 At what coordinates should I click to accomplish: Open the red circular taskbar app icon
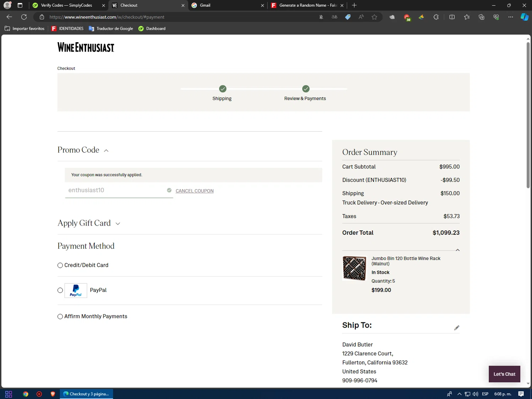pos(39,394)
